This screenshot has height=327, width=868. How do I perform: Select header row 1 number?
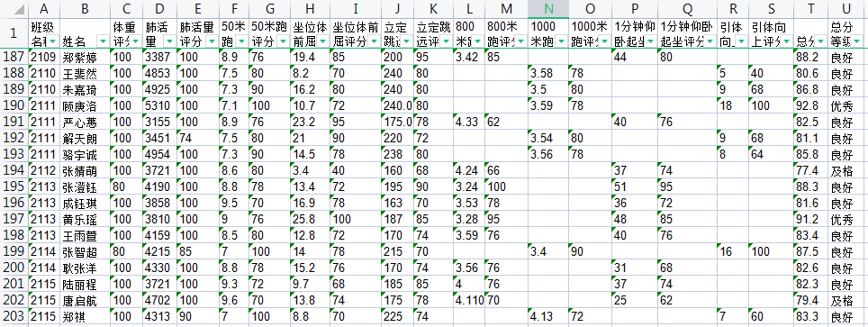pos(14,33)
